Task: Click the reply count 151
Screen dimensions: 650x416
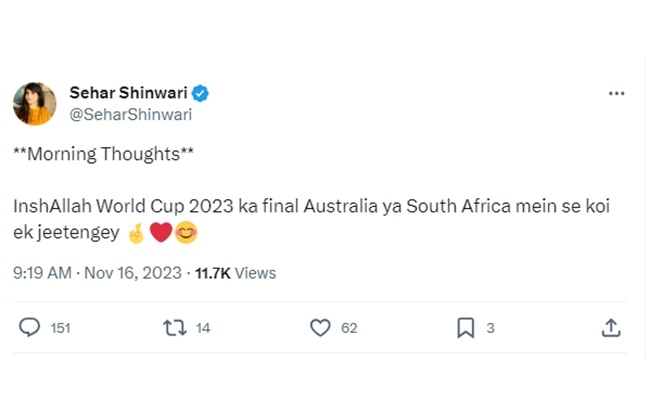Action: tap(60, 328)
